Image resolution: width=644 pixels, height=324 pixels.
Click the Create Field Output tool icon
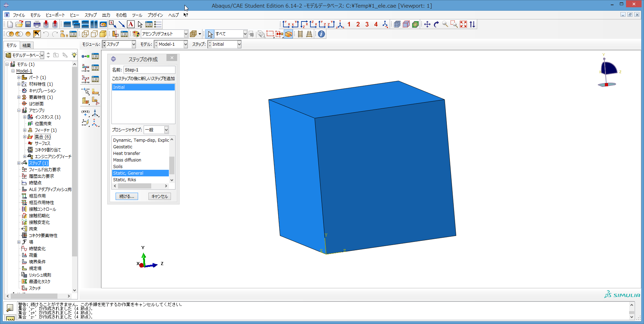click(85, 68)
